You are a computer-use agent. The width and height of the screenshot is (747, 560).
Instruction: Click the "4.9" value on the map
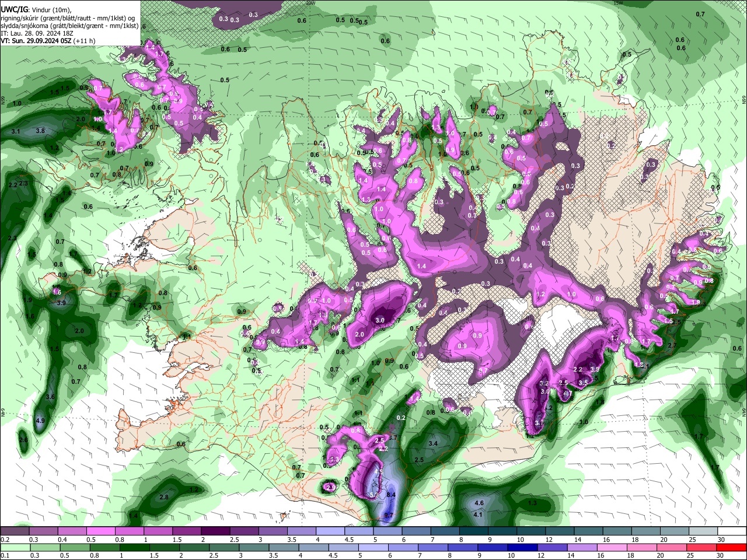point(40,421)
